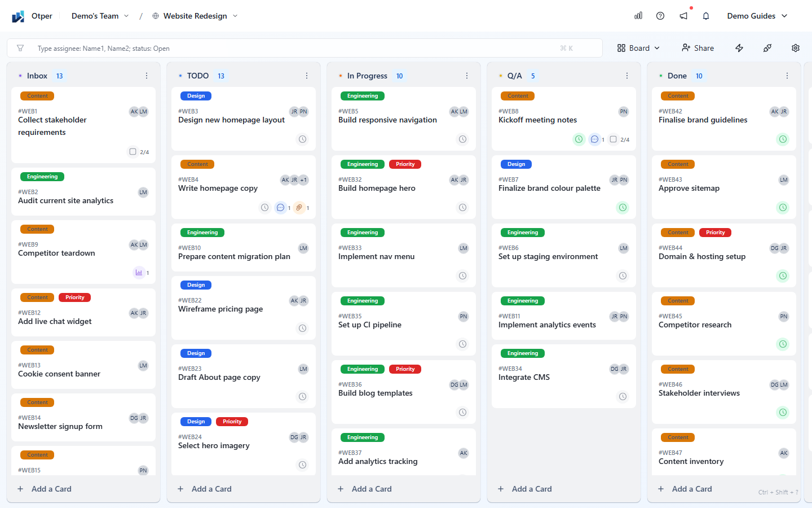The image size is (812, 508).
Task: Click clock icon on Build responsive navigation card
Action: pos(463,139)
